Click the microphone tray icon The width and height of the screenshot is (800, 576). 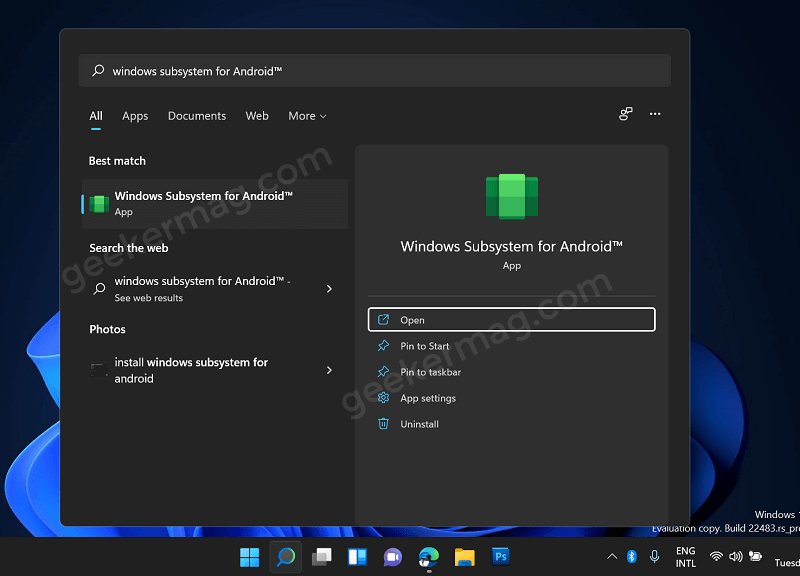pos(655,557)
